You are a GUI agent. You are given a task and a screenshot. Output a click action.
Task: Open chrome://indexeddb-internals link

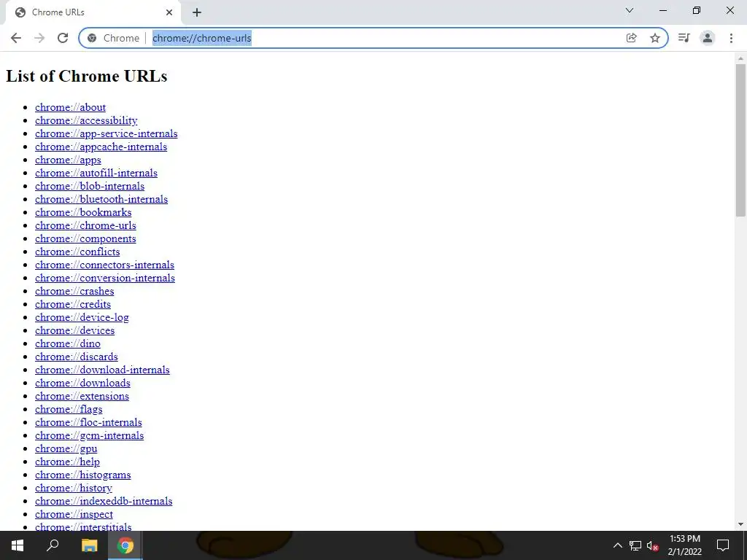(x=104, y=501)
